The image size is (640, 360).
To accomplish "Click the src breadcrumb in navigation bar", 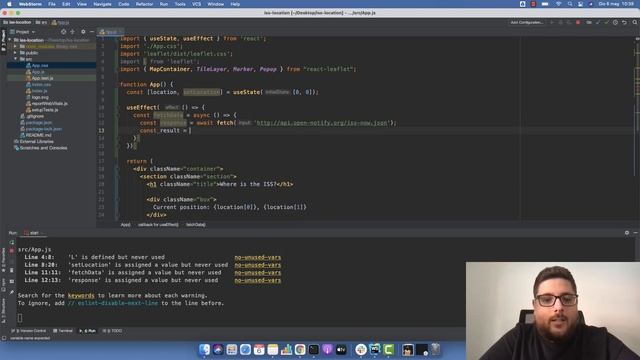I will [x=41, y=22].
